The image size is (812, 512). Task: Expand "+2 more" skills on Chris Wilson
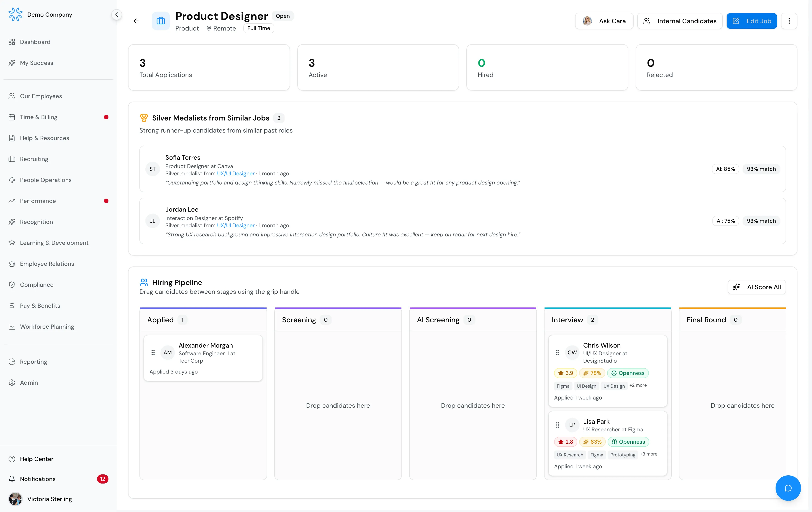[638, 385]
